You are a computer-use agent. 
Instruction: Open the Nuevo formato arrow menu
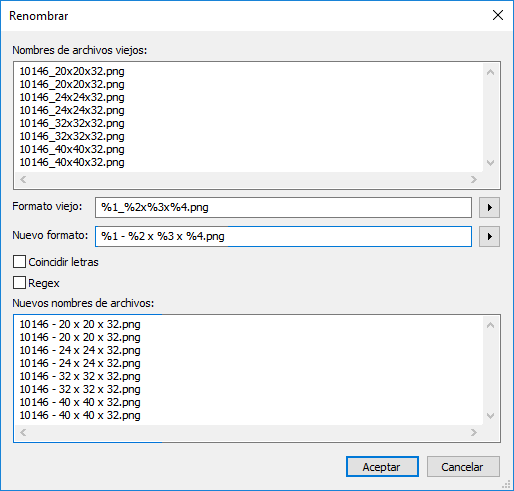tap(489, 236)
